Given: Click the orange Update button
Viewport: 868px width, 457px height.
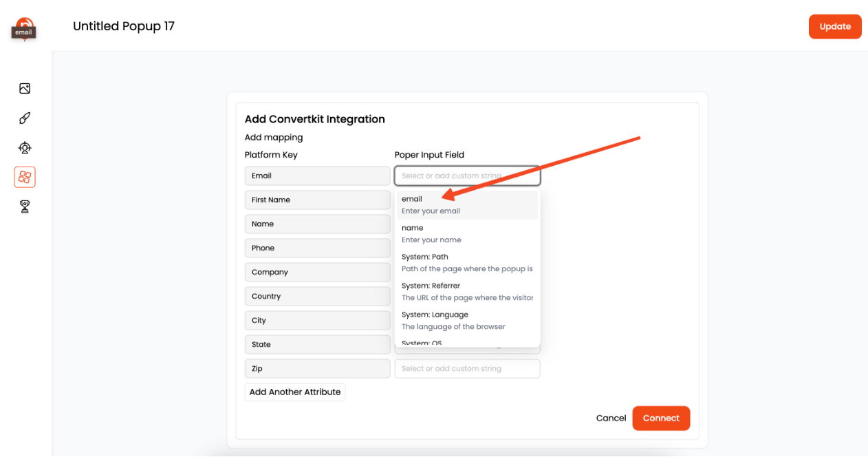Looking at the screenshot, I should (x=835, y=27).
